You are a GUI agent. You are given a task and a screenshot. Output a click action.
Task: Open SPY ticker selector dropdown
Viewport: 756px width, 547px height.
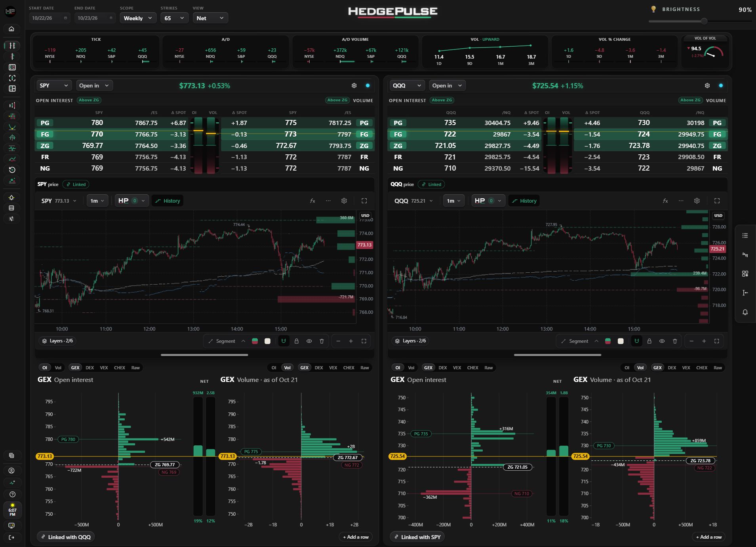coord(54,85)
